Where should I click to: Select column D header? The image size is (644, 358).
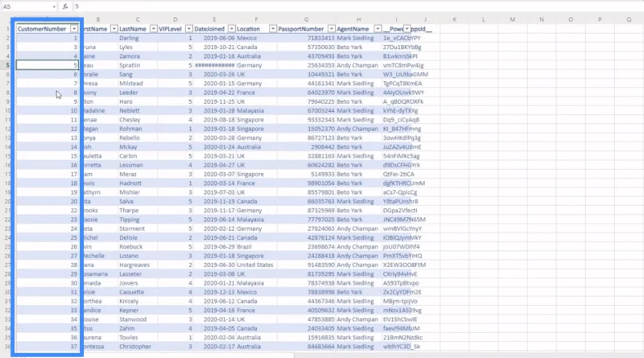(x=175, y=19)
